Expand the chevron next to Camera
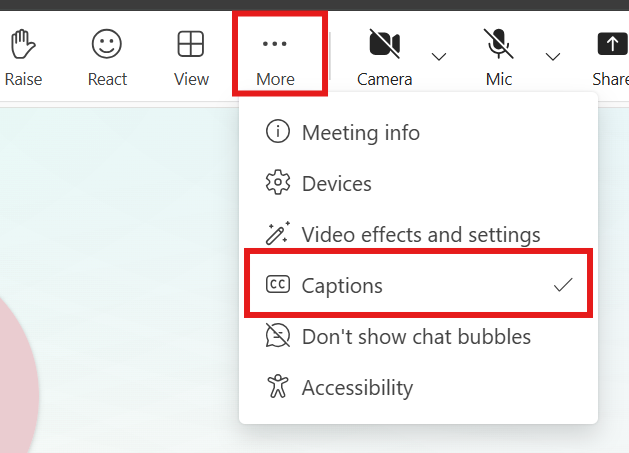The width and height of the screenshot is (629, 453). (x=439, y=55)
